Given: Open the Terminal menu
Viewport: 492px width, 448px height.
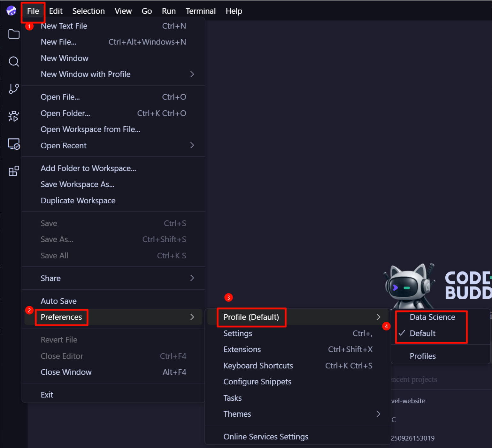Looking at the screenshot, I should point(200,11).
